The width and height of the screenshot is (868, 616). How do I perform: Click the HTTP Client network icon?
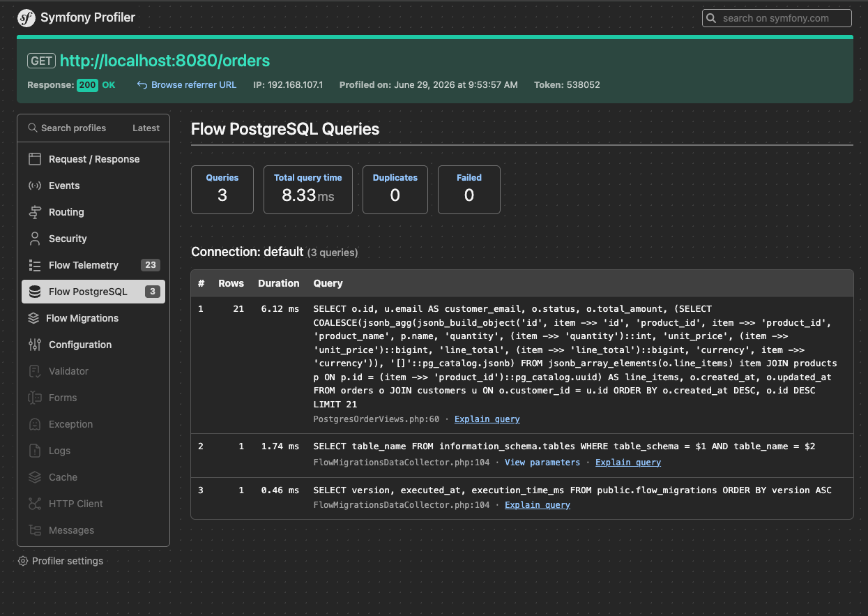click(x=35, y=504)
